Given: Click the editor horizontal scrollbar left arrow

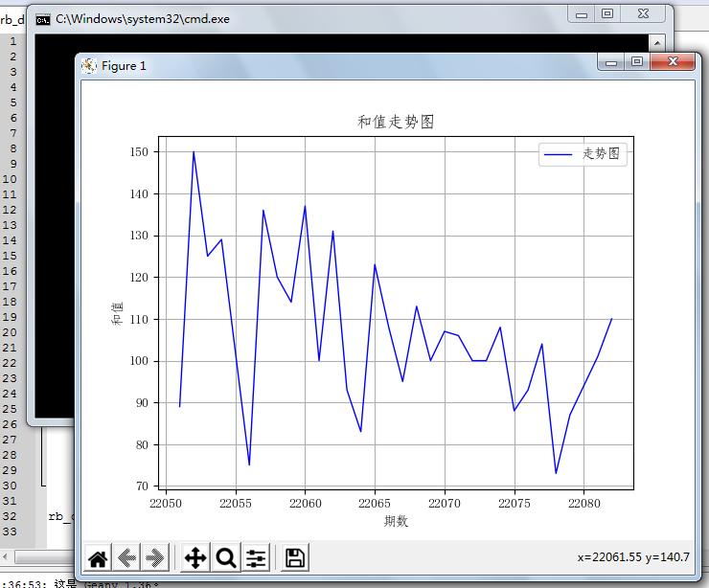Looking at the screenshot, I should click(x=5, y=556).
